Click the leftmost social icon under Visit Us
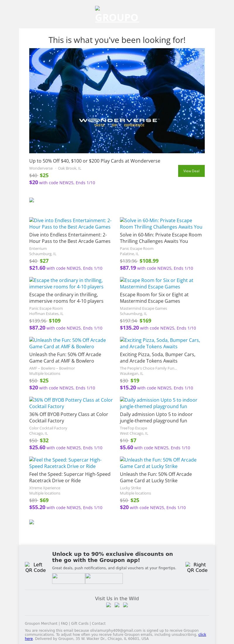The width and height of the screenshot is (234, 644). click(x=109, y=605)
